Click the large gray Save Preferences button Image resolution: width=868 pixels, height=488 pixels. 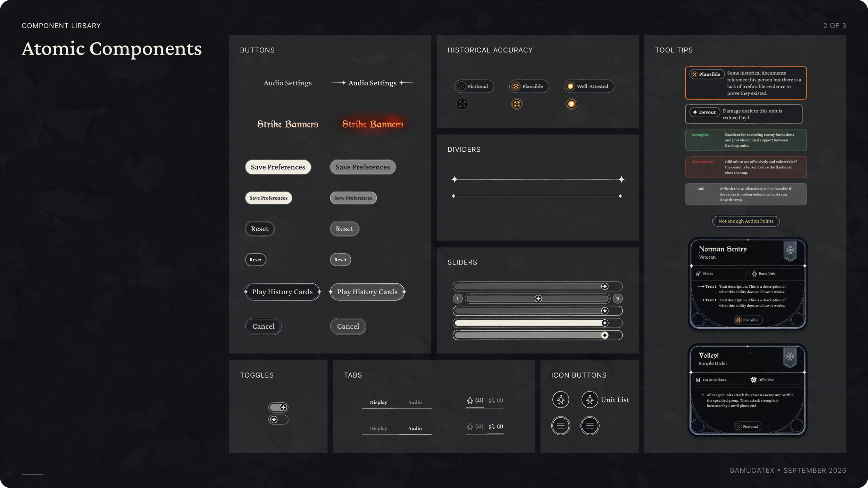[x=363, y=167]
